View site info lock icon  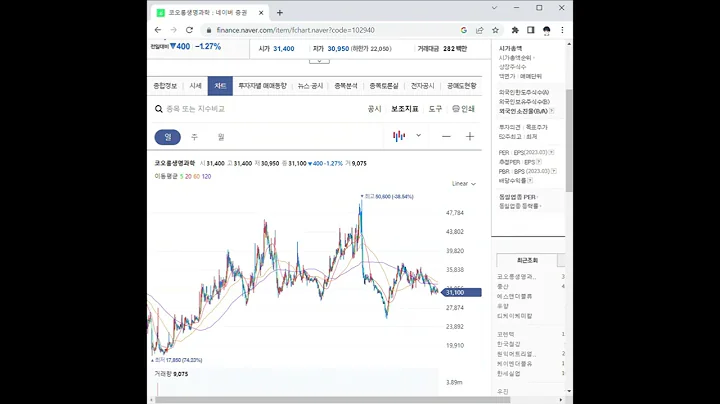tap(209, 30)
